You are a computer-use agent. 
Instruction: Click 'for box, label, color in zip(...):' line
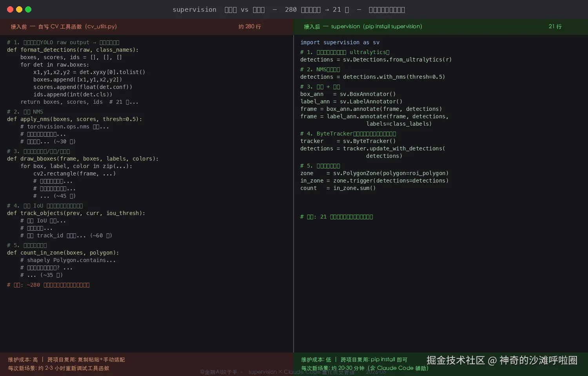tap(76, 166)
